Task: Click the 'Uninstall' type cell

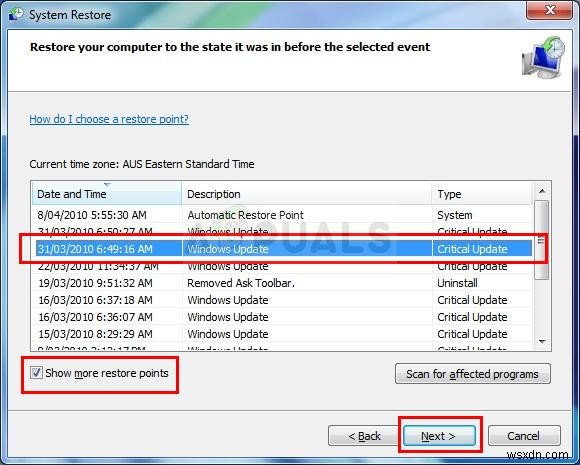Action: 457,283
